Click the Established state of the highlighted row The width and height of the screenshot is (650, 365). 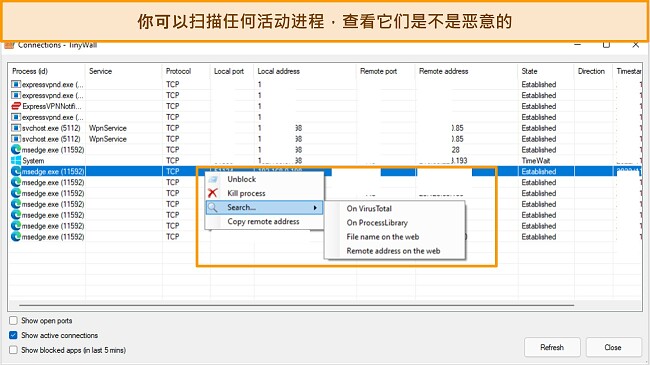click(539, 171)
